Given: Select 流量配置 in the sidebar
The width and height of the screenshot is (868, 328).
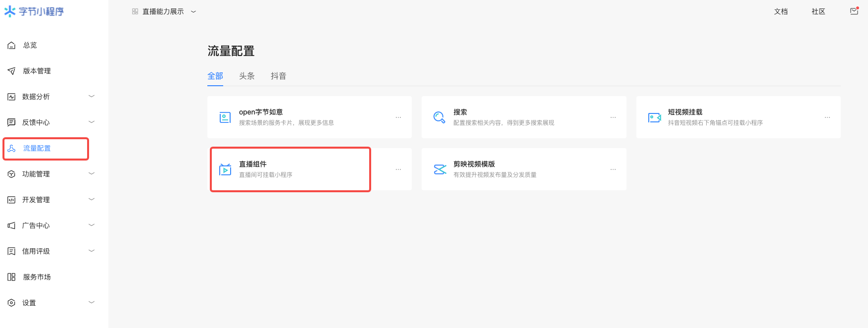Looking at the screenshot, I should coord(37,148).
